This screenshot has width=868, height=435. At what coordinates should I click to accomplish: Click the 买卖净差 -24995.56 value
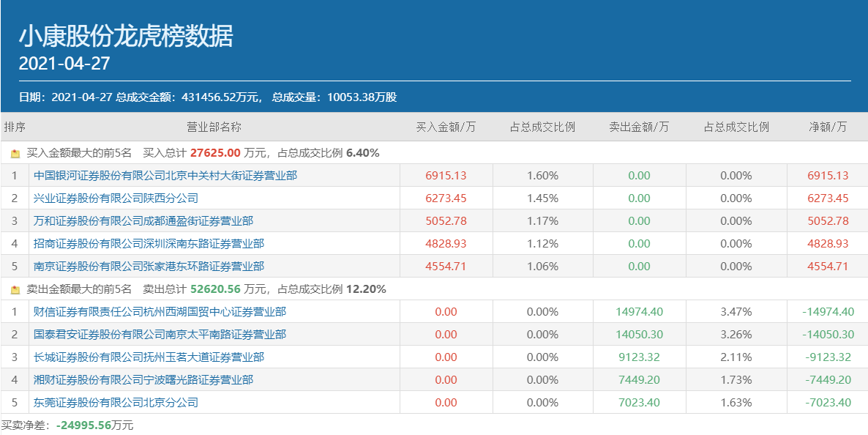(83, 425)
